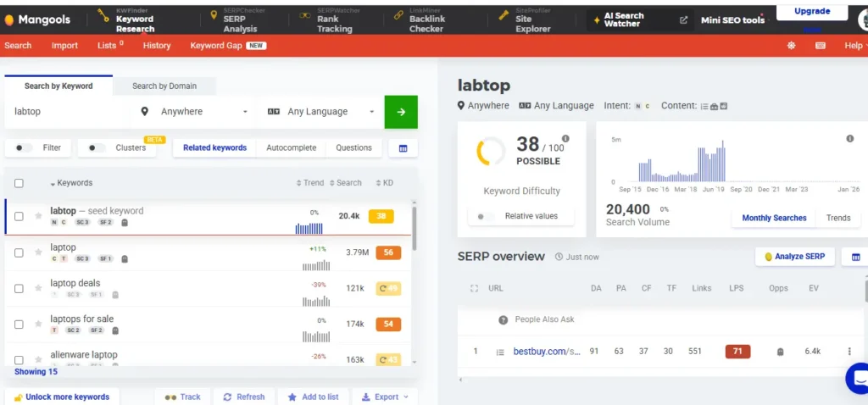The image size is (868, 405).
Task: Tick the labtop seed keyword checkbox
Action: [19, 216]
